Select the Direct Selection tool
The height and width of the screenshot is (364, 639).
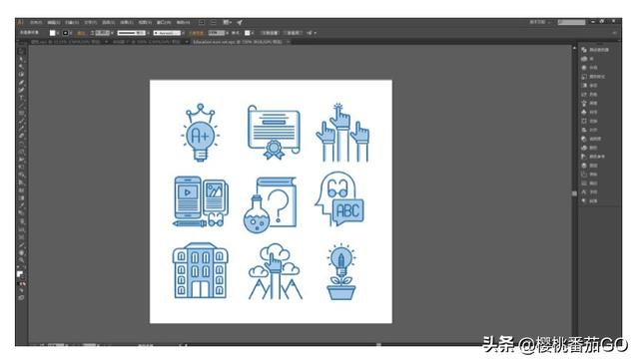[x=22, y=60]
